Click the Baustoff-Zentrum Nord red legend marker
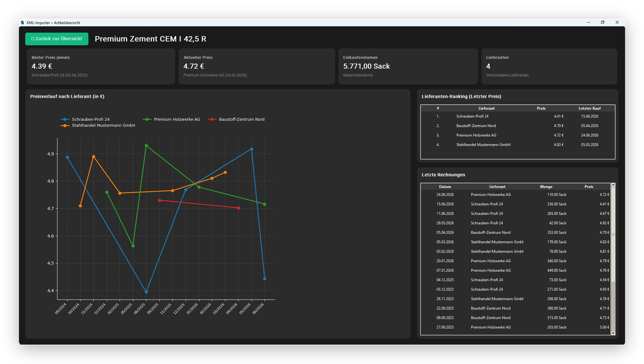The width and height of the screenshot is (644, 364). pos(212,119)
